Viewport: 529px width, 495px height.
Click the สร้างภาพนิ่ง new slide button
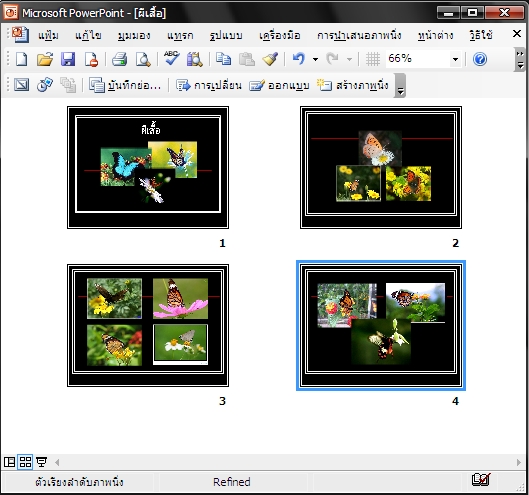(353, 85)
